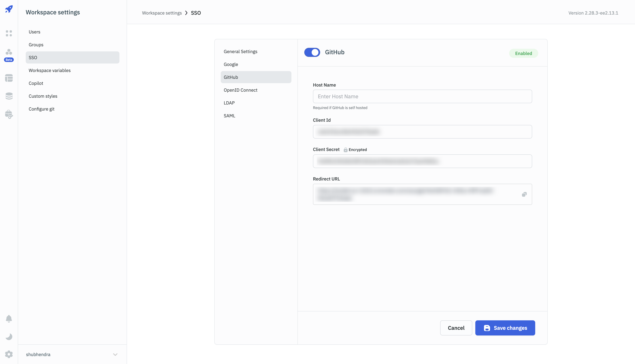635x364 pixels.
Task: Select OpenID Connect SSO option
Action: click(x=240, y=90)
